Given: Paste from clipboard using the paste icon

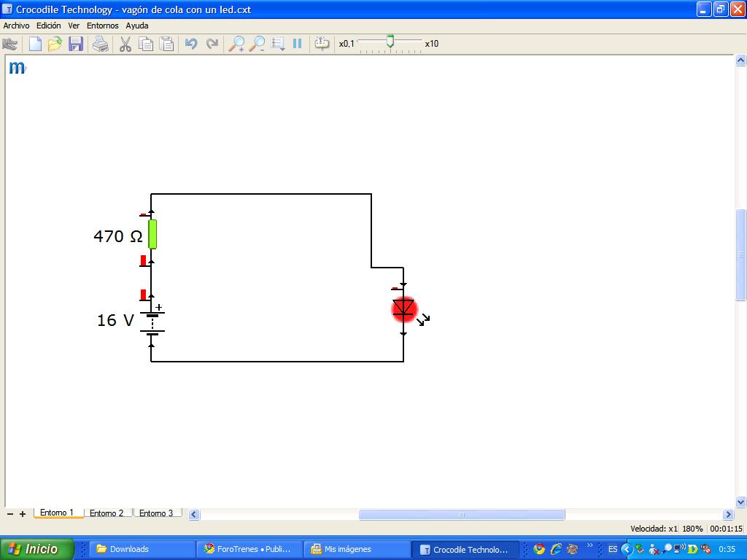Looking at the screenshot, I should click(x=166, y=44).
